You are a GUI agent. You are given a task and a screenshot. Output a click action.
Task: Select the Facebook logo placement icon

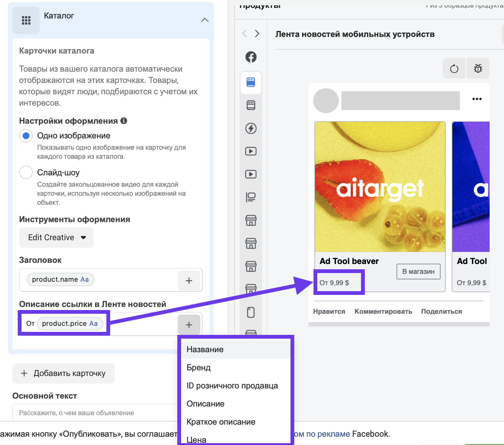click(251, 57)
